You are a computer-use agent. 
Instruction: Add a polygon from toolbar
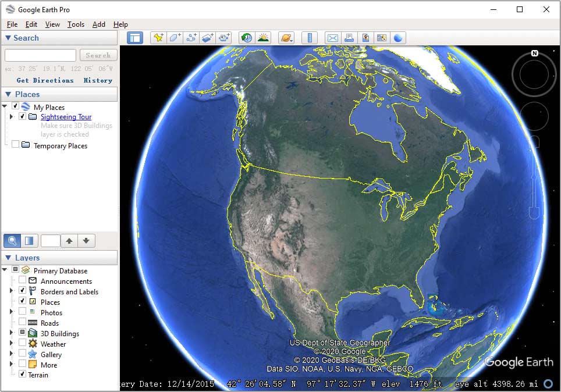coord(175,38)
